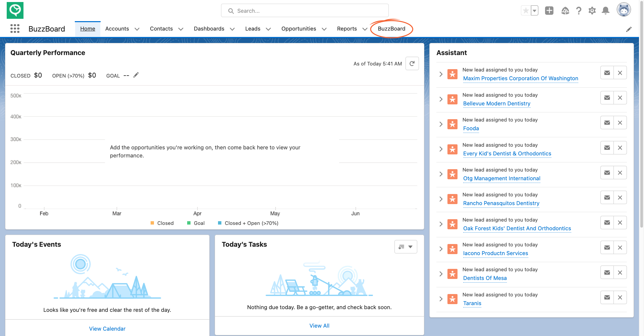Viewport: 644px width, 336px height.
Task: Click the green Goal legend swatch
Action: coord(189,223)
